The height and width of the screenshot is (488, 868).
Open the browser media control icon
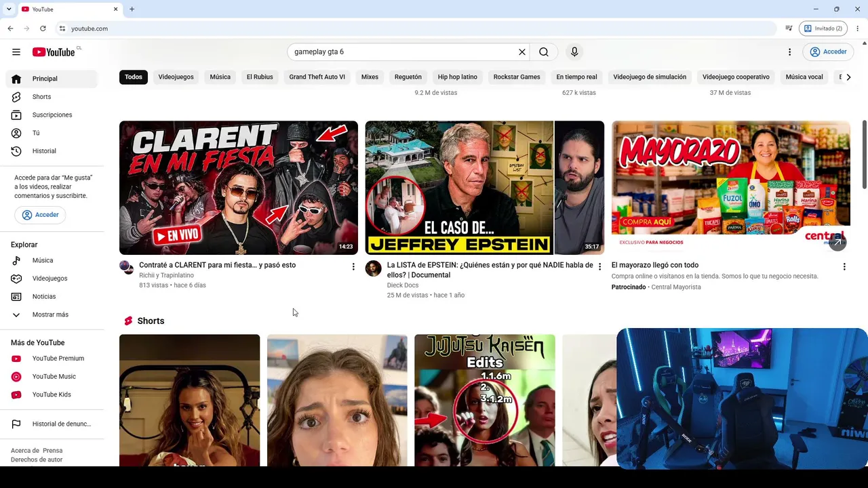(789, 28)
